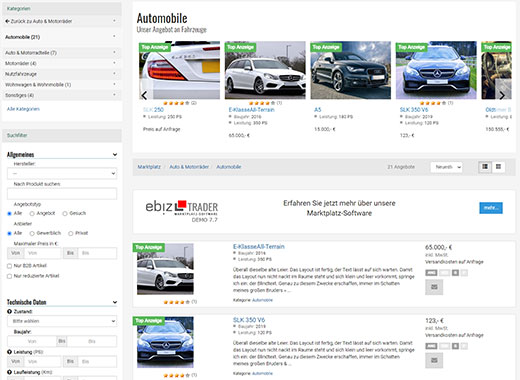Expand Auto & Motorradteile (7) category
Viewport: 520px width, 380px height.
click(x=114, y=52)
